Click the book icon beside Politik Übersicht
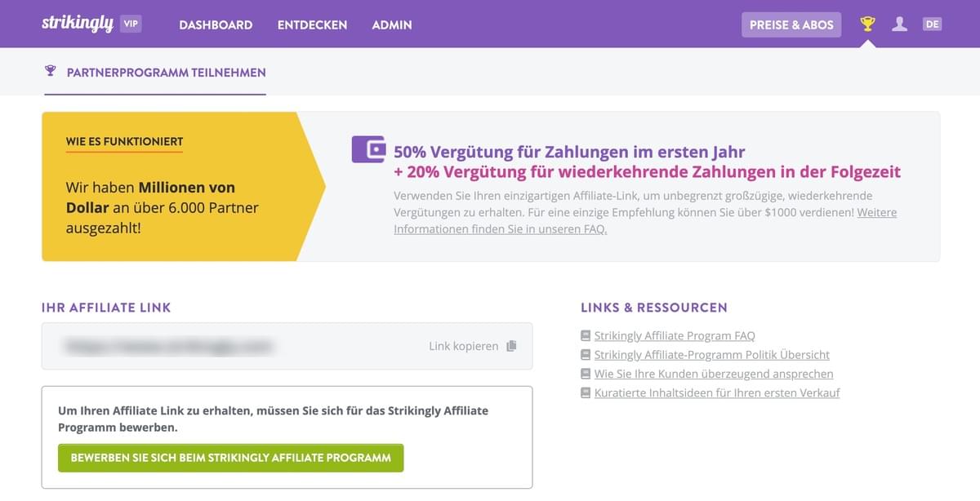This screenshot has width=980, height=501. pos(586,355)
